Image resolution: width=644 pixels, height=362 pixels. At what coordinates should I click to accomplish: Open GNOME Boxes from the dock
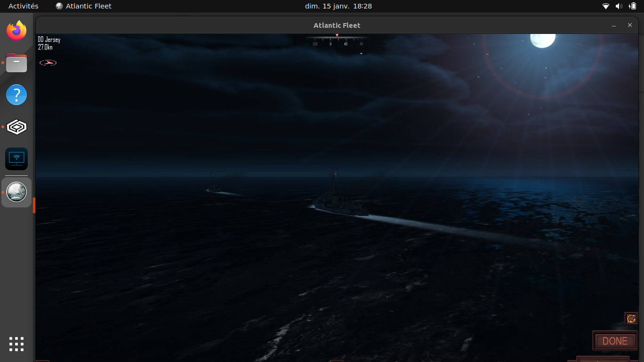pyautogui.click(x=16, y=127)
